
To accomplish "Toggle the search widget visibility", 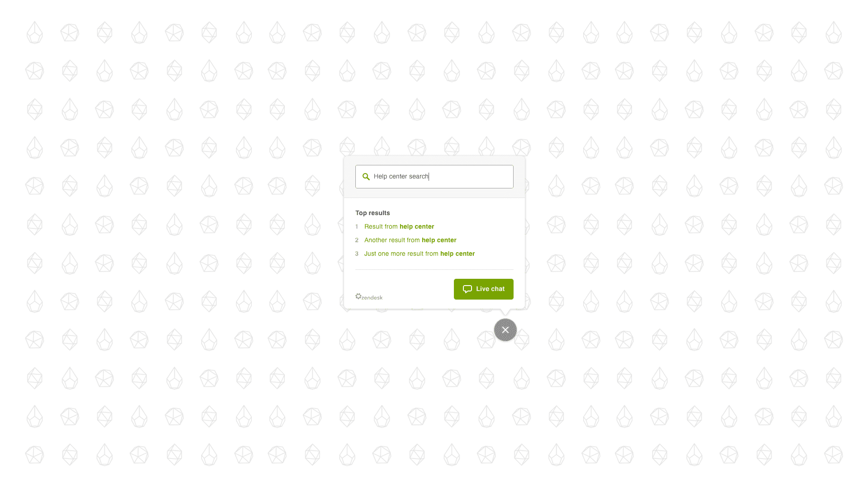I will [x=505, y=329].
